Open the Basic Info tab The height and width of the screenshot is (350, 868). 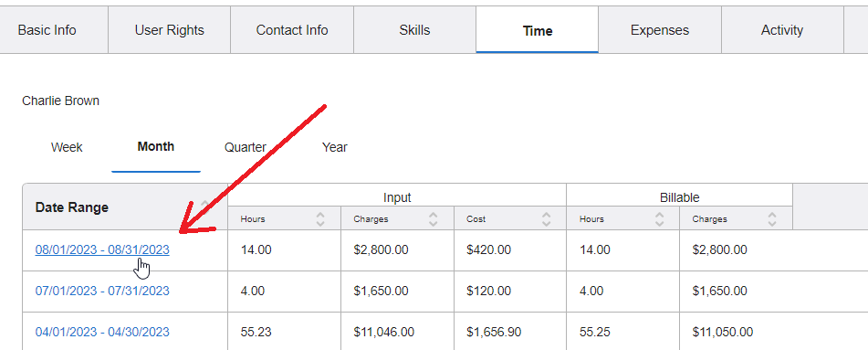(x=47, y=30)
